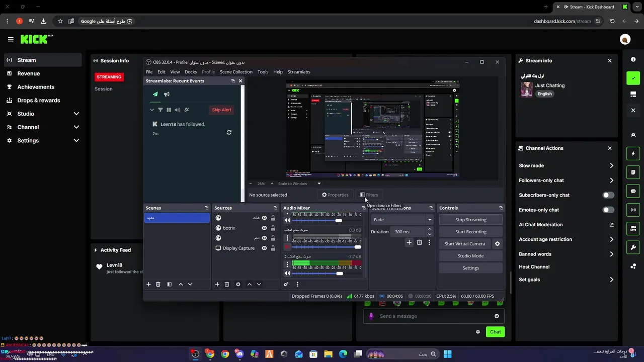Open scene filters icon in Scenes toolbar
The image size is (644, 362).
[169, 284]
